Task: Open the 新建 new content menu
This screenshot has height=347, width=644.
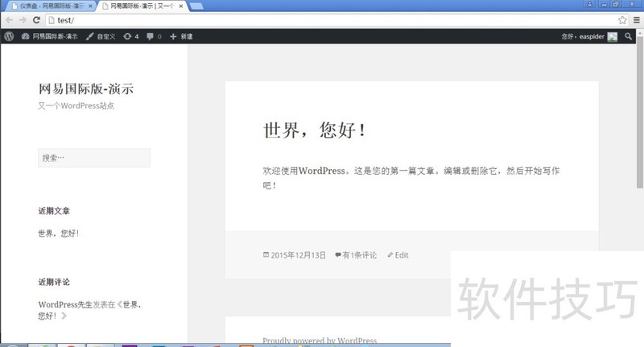Action: click(x=181, y=36)
